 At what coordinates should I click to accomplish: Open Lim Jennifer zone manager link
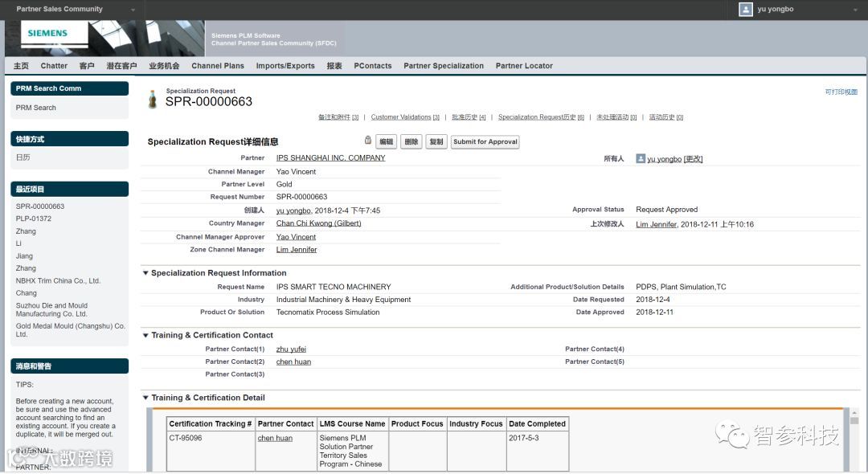pos(296,249)
